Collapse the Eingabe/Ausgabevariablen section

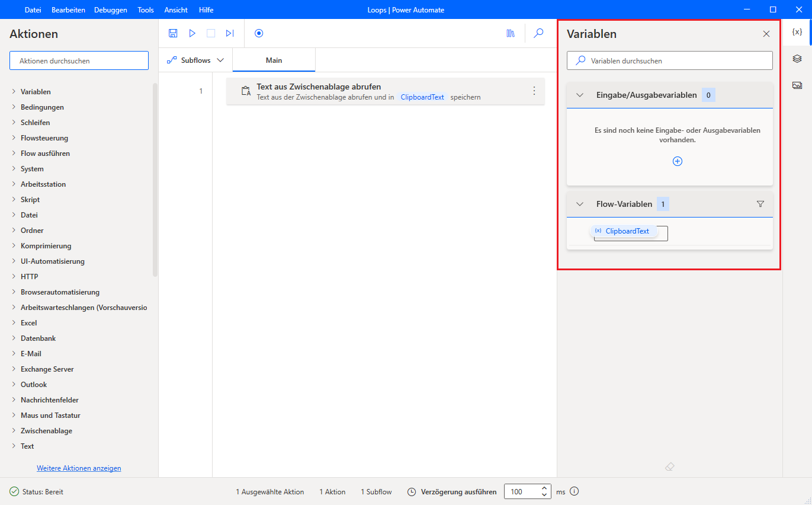[x=580, y=95]
